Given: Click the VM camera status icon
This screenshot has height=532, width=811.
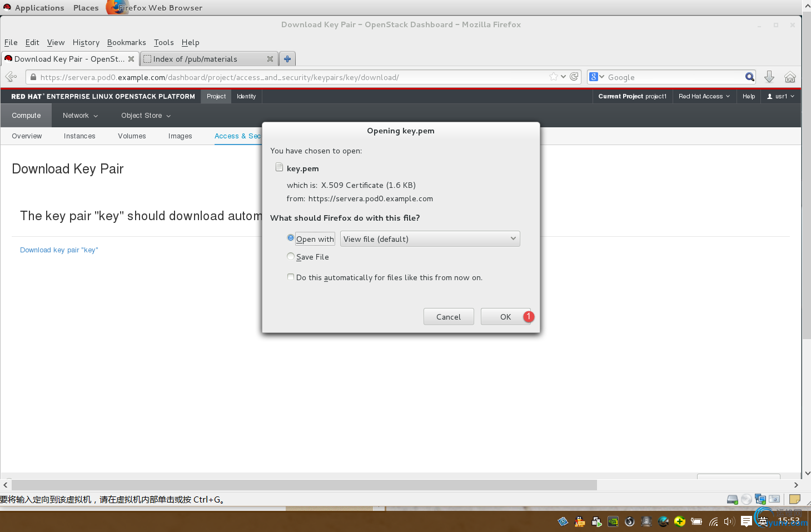Looking at the screenshot, I should [x=774, y=499].
